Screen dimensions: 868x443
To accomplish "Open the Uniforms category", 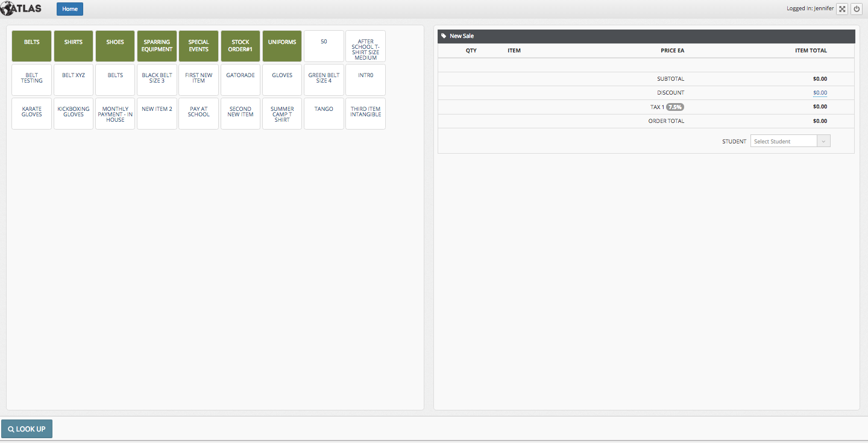I will tap(282, 46).
